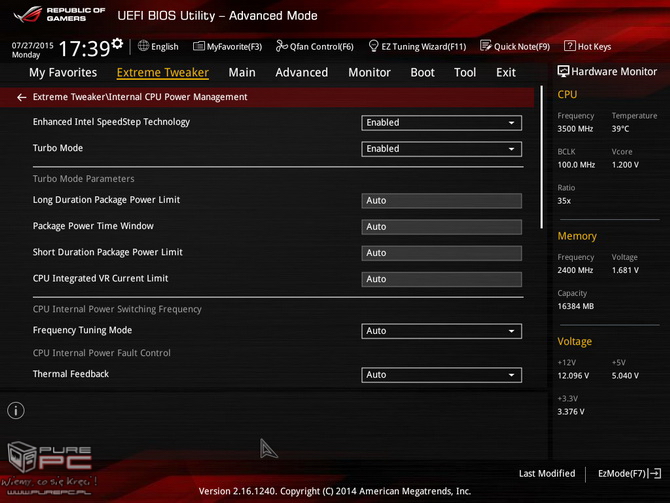
Task: Open the Turbo Mode dropdown
Action: click(441, 149)
